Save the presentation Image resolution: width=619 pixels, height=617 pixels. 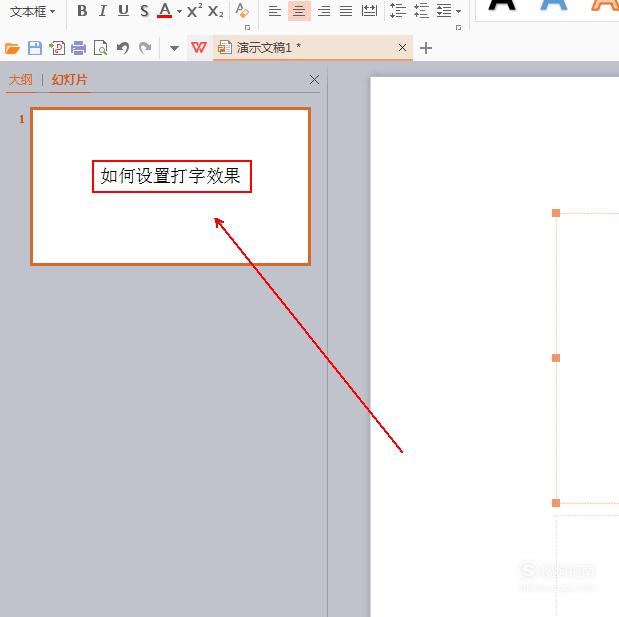[x=35, y=48]
